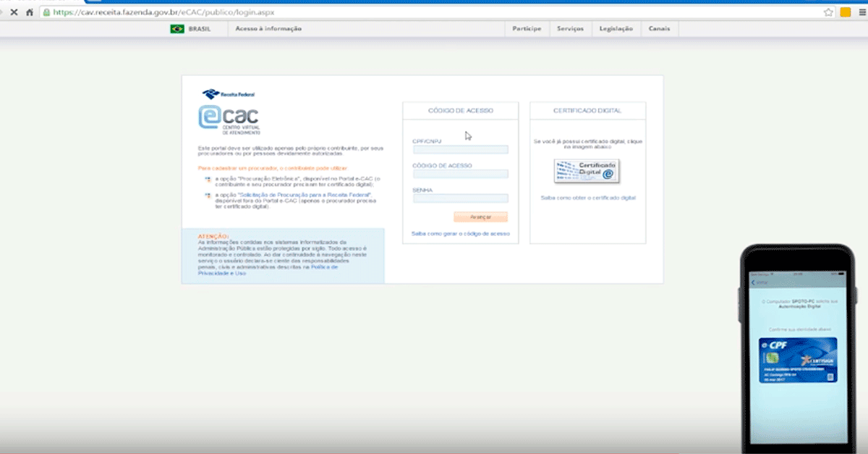The image size is (868, 454).
Task: Bookmark this page with the star icon
Action: 828,12
